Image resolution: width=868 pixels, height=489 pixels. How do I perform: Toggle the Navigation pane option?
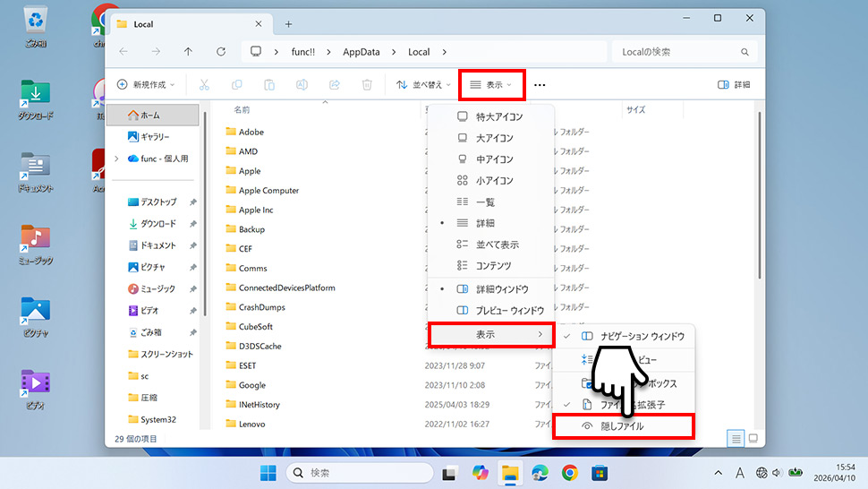(624, 336)
